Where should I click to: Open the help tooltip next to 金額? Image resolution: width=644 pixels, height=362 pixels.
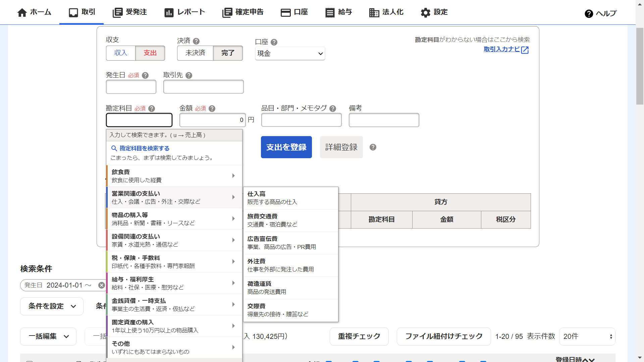tap(212, 109)
